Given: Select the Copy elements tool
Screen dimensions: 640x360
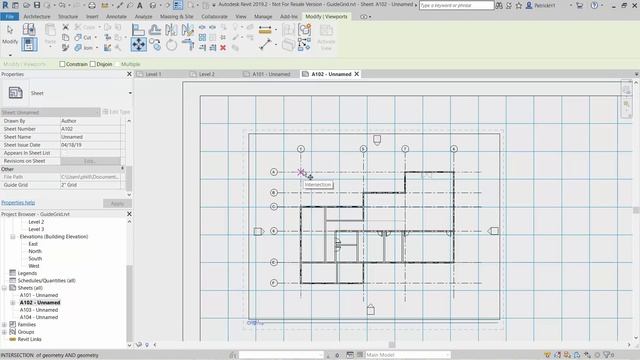Looking at the screenshot, I should click(155, 44).
